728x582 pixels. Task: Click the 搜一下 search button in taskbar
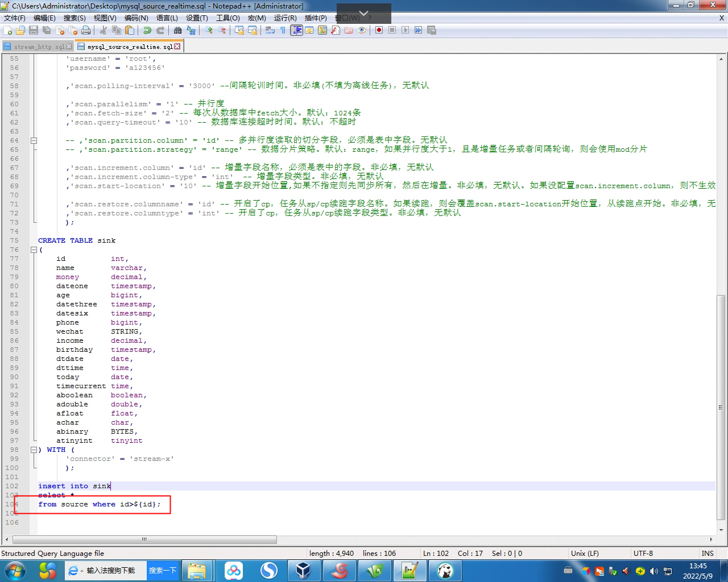point(162,570)
